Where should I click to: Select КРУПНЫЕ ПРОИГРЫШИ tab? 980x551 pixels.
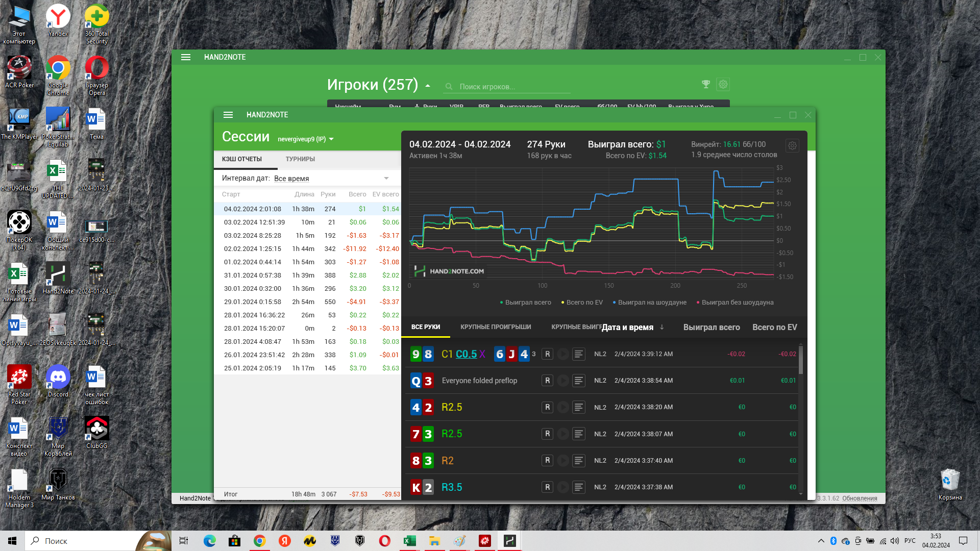496,327
